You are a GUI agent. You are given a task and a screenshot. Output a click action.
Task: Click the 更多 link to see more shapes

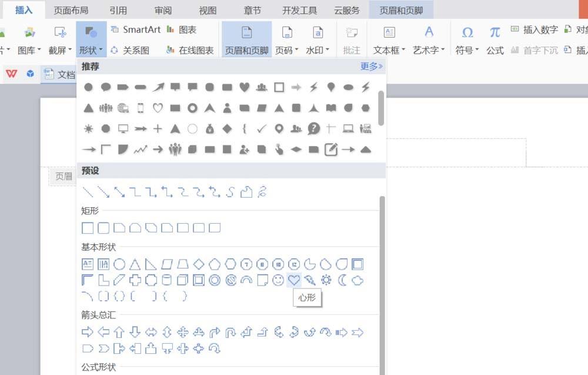(x=370, y=67)
